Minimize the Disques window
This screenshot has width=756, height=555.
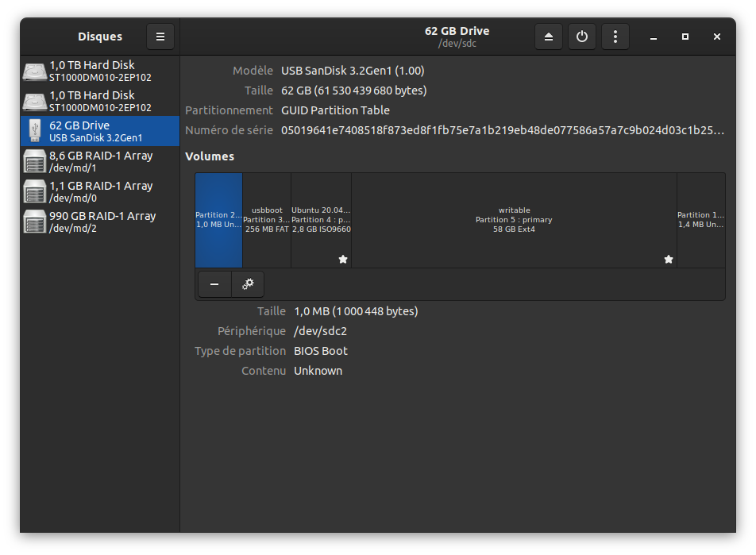[x=654, y=37]
